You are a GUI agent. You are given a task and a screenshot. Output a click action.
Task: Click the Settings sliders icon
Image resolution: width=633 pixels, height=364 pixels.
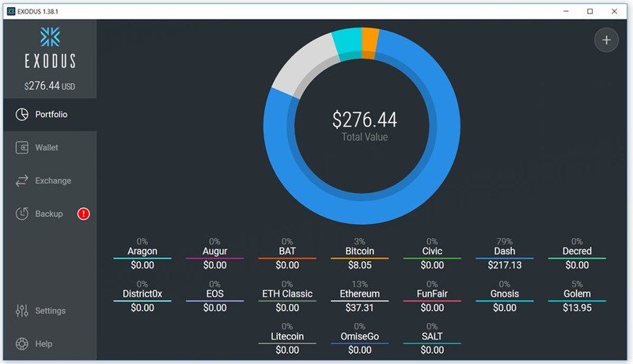click(x=22, y=310)
